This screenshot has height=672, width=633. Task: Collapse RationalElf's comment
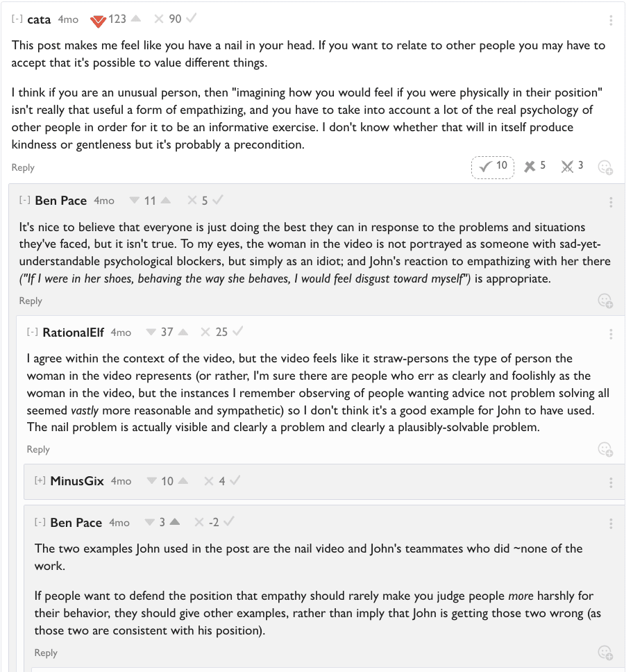pos(32,333)
